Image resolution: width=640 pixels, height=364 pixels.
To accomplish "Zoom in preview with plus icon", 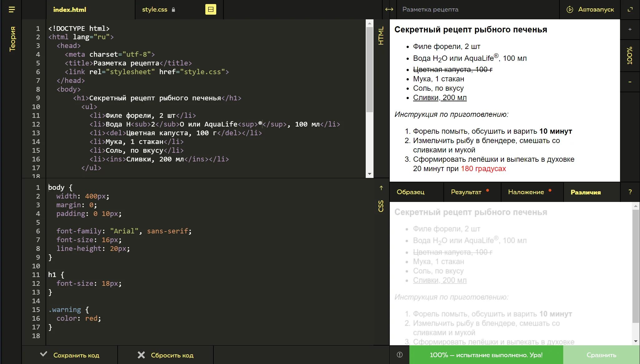I will pyautogui.click(x=630, y=29).
